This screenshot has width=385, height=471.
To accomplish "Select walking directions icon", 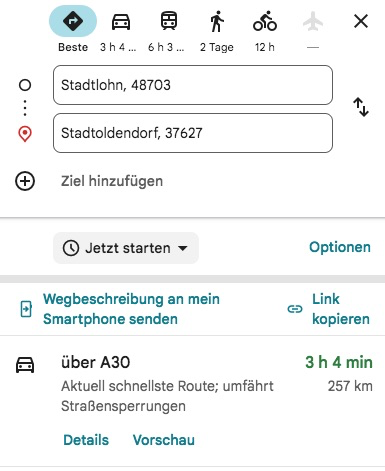I will [217, 21].
